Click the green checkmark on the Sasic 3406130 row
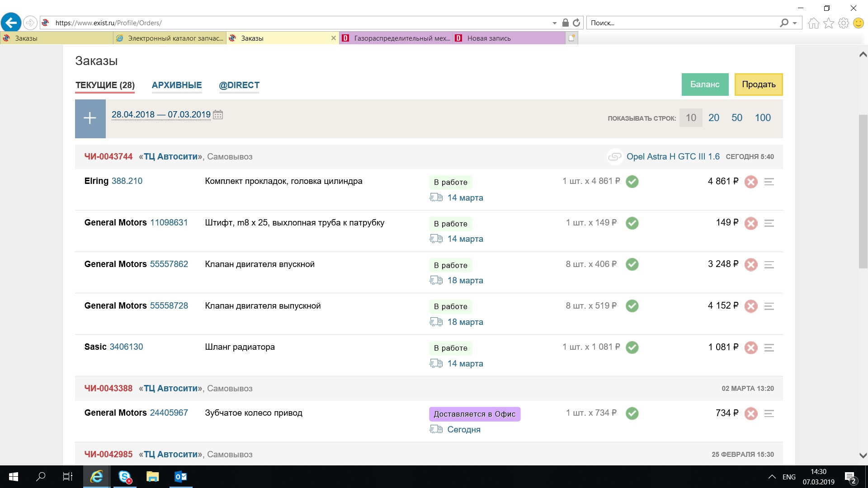The width and height of the screenshot is (868, 488). (x=632, y=347)
